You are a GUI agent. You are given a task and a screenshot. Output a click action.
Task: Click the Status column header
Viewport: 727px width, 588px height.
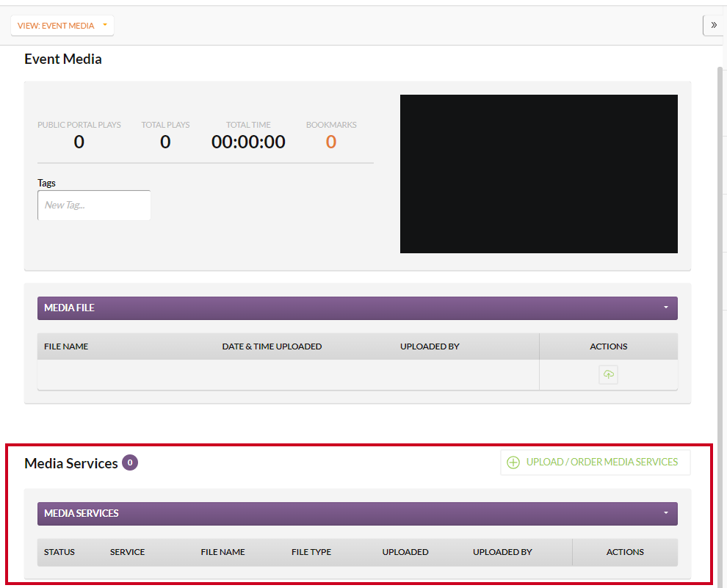[x=59, y=552]
